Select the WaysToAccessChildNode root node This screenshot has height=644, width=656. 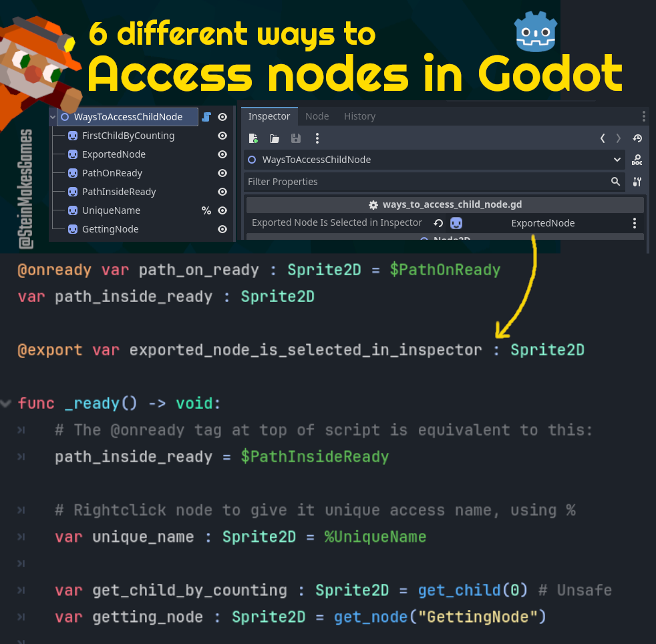(128, 117)
